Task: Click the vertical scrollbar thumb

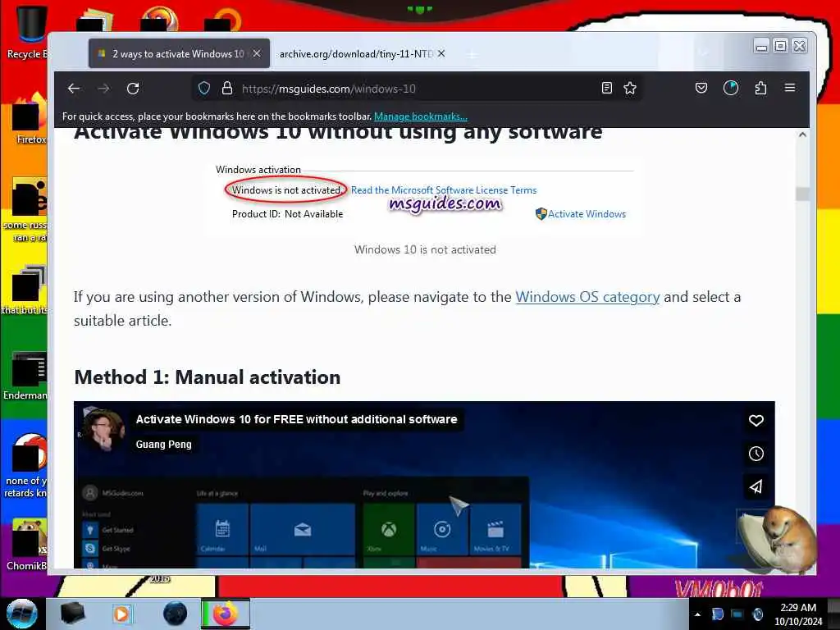Action: pyautogui.click(x=802, y=194)
